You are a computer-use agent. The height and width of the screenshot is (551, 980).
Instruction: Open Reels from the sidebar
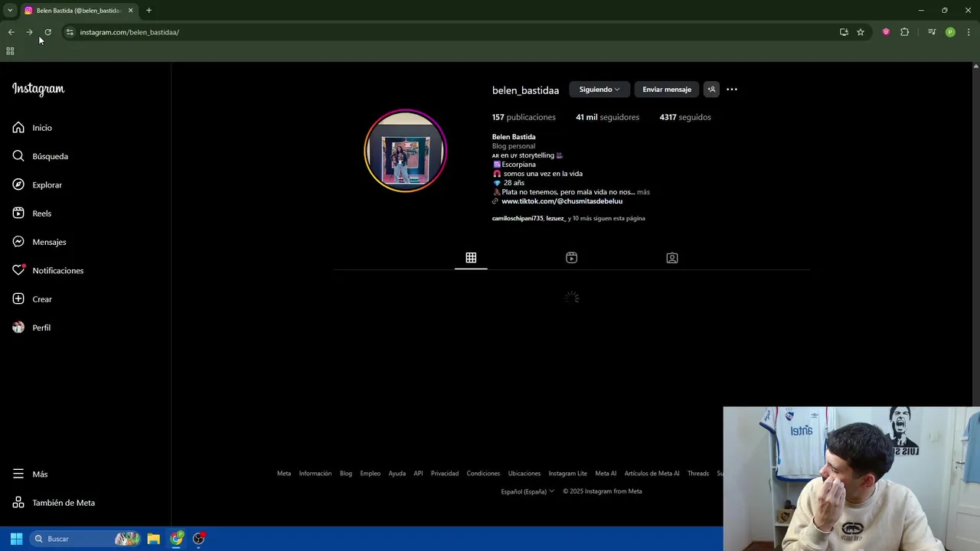point(41,214)
